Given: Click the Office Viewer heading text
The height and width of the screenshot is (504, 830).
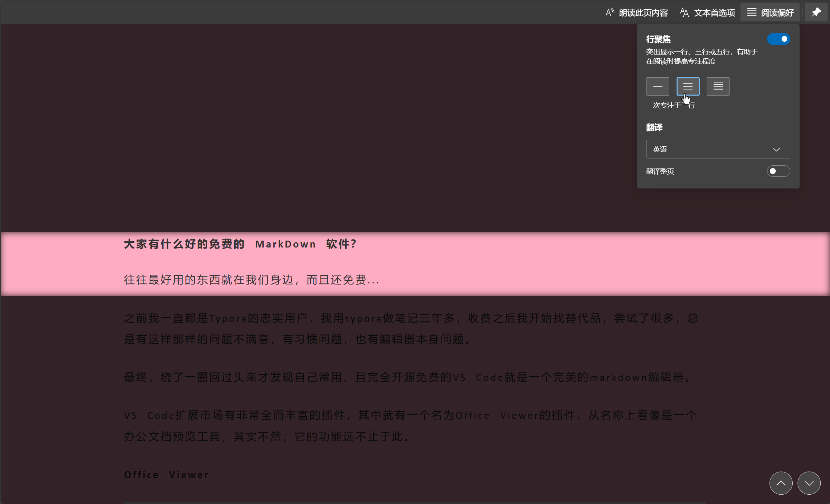Looking at the screenshot, I should (x=166, y=475).
